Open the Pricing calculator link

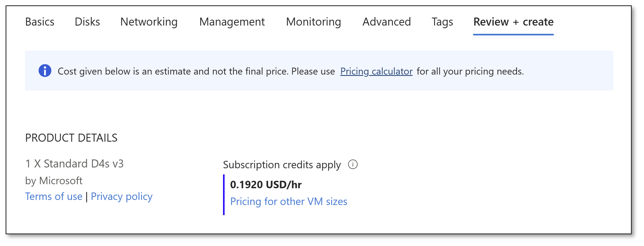point(376,71)
